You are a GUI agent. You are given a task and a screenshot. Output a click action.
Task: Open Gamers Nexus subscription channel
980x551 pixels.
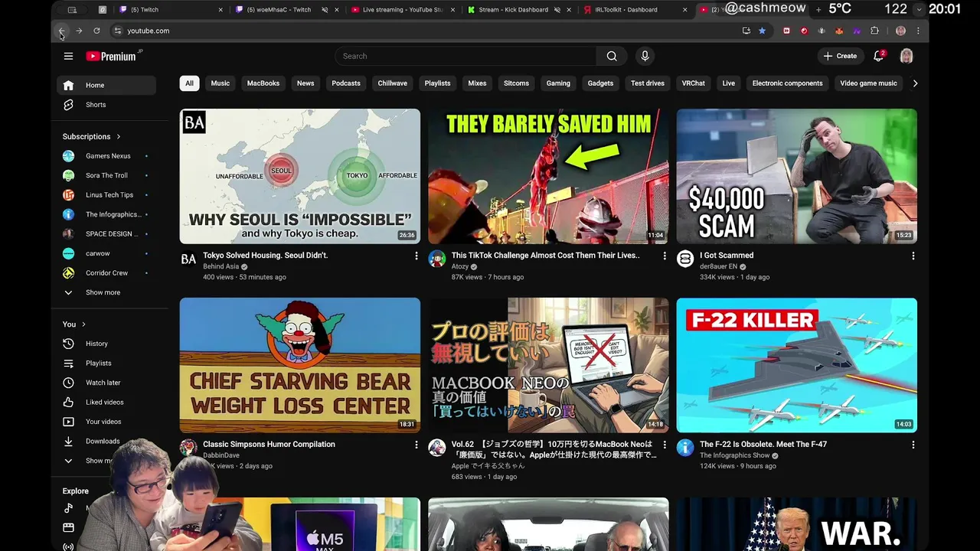point(106,156)
